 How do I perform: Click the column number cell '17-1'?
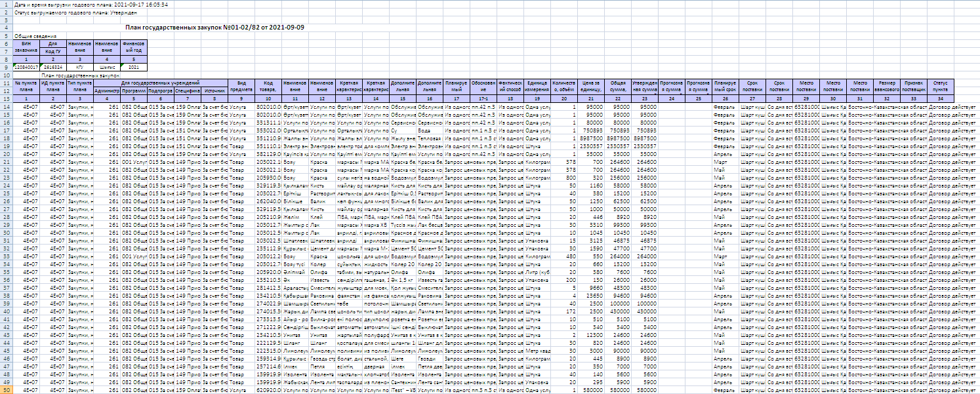[483, 98]
